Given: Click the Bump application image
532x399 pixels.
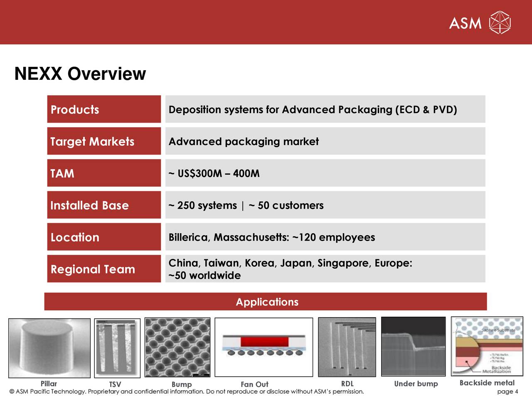Looking at the screenshot, I should pyautogui.click(x=177, y=347).
